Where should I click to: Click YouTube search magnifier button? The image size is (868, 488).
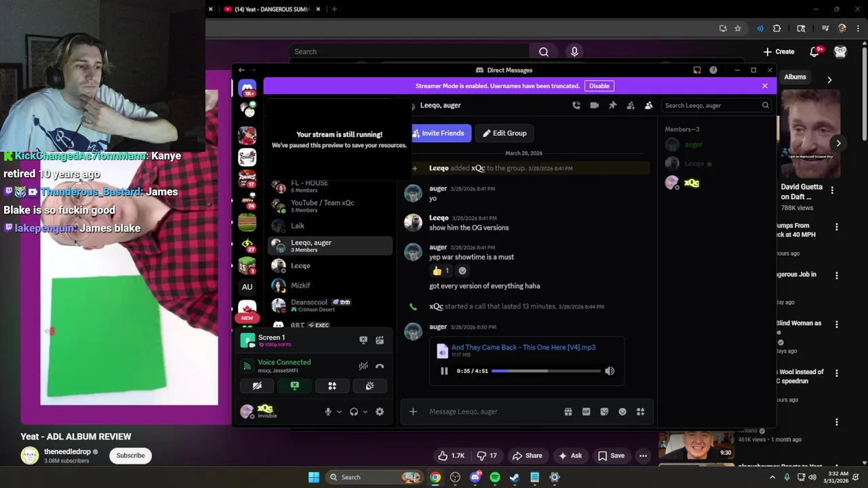[544, 52]
